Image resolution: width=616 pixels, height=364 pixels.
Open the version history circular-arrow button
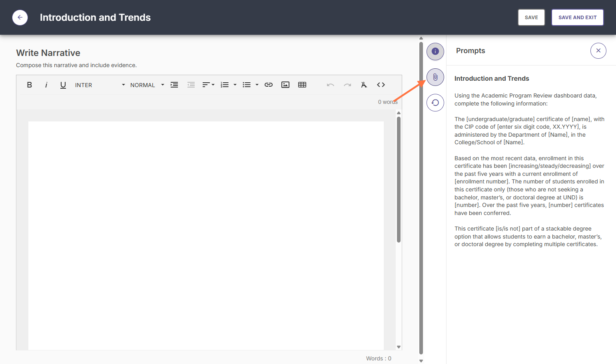(435, 103)
